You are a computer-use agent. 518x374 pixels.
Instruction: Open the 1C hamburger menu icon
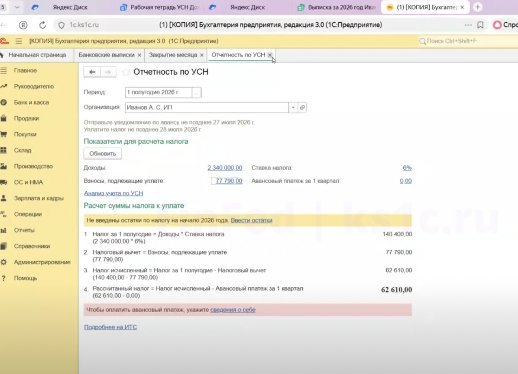19,41
